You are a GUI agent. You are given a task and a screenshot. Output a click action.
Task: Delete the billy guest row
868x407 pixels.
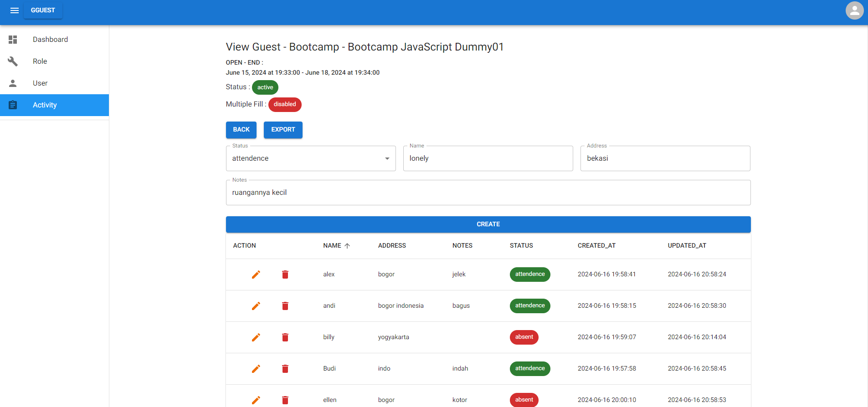tap(285, 337)
